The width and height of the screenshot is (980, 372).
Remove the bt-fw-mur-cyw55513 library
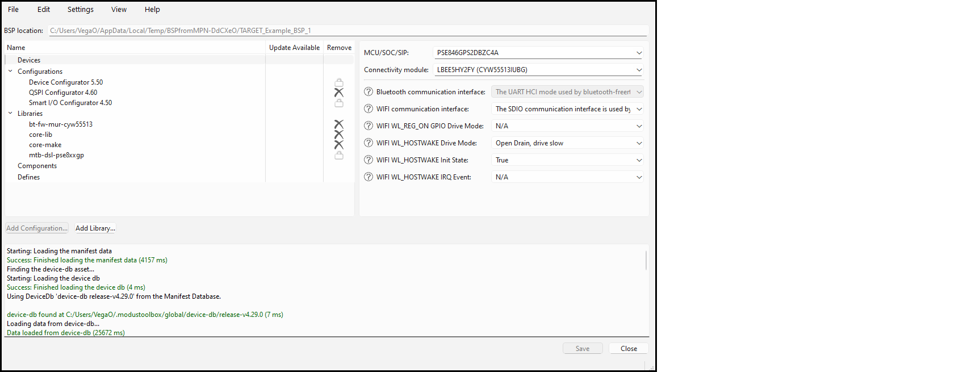(x=339, y=124)
